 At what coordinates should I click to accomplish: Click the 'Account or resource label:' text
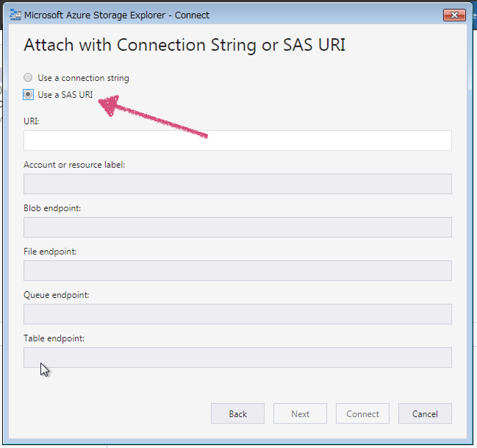[74, 165]
